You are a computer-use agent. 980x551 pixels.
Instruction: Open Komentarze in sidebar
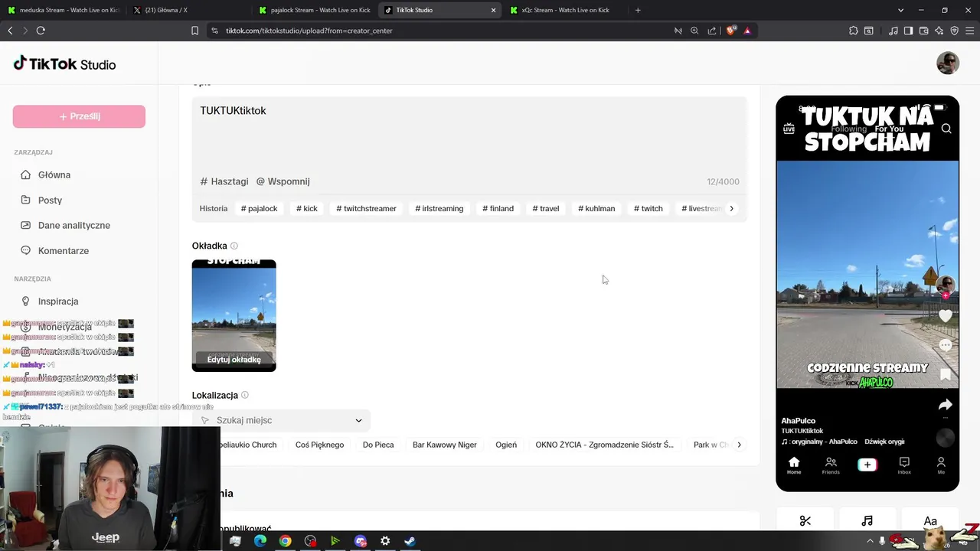[x=64, y=250]
